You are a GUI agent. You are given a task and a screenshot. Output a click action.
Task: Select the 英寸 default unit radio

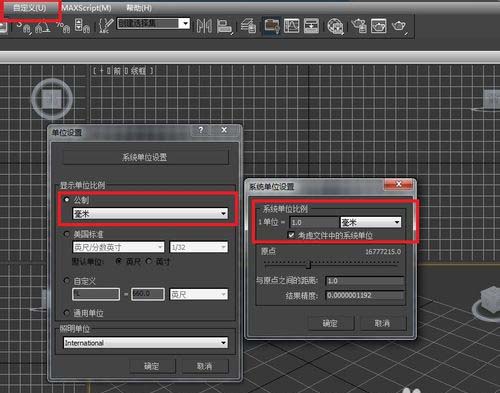[x=149, y=261]
